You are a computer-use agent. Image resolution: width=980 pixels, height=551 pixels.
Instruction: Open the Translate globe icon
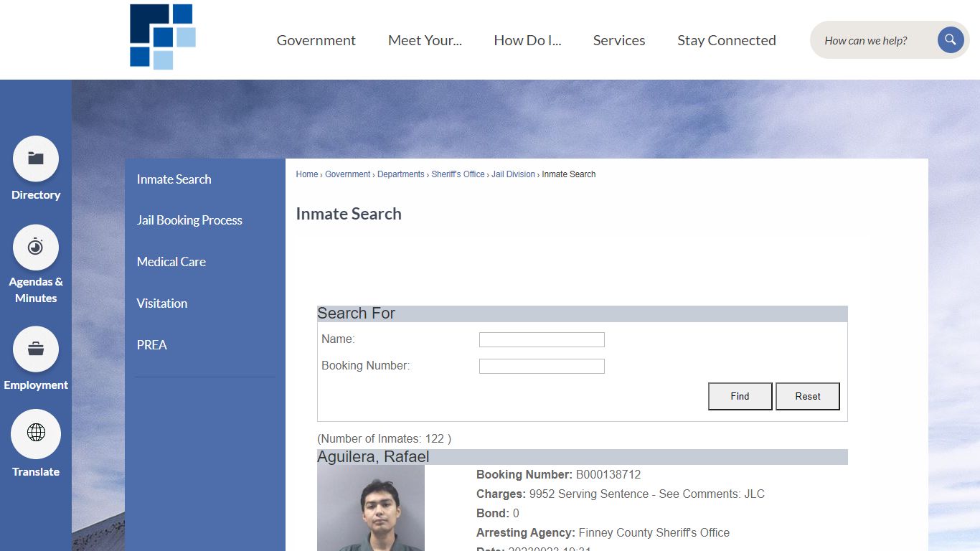tap(36, 433)
